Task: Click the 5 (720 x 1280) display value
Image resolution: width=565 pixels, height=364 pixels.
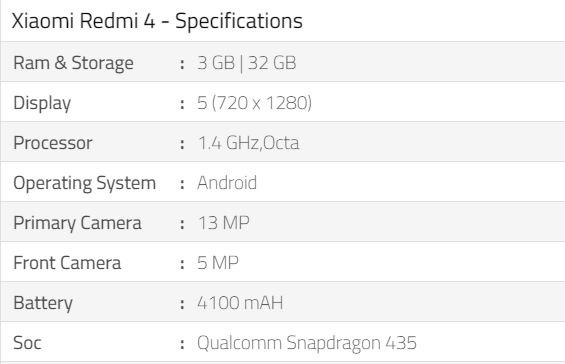Action: tap(254, 103)
